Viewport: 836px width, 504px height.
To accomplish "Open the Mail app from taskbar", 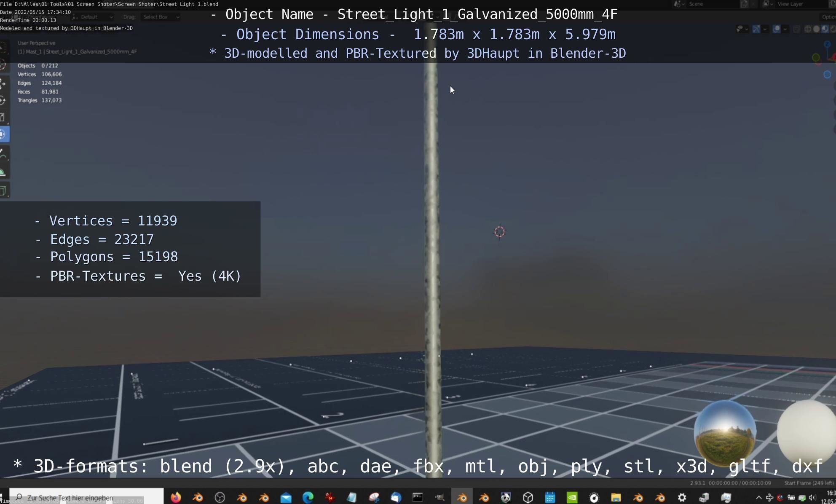I will (x=286, y=498).
